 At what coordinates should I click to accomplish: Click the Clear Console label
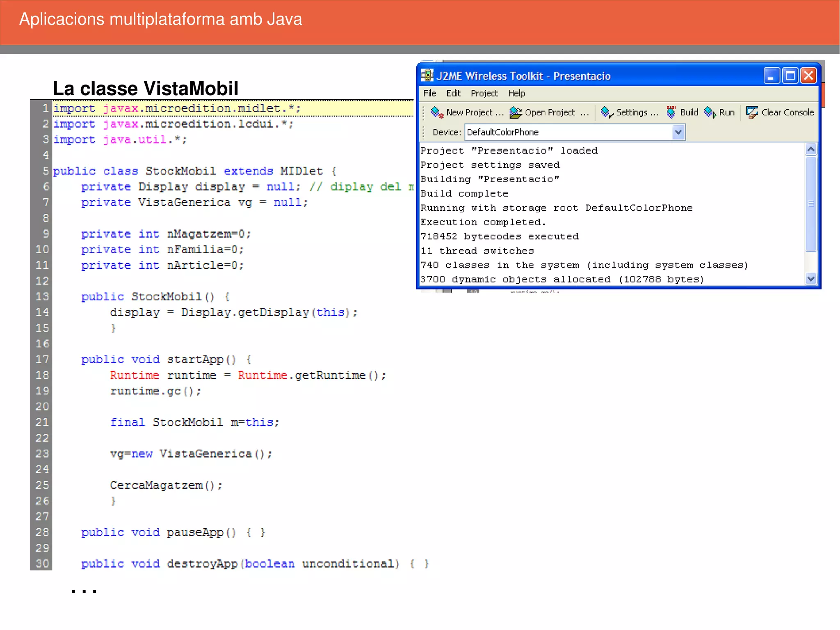click(787, 112)
